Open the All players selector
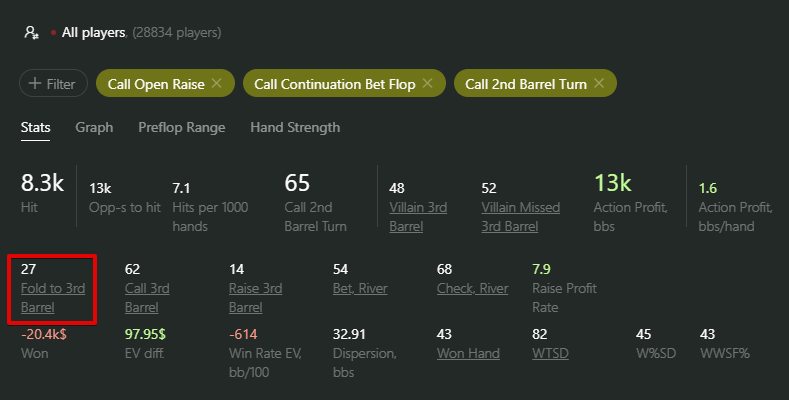 (x=93, y=32)
